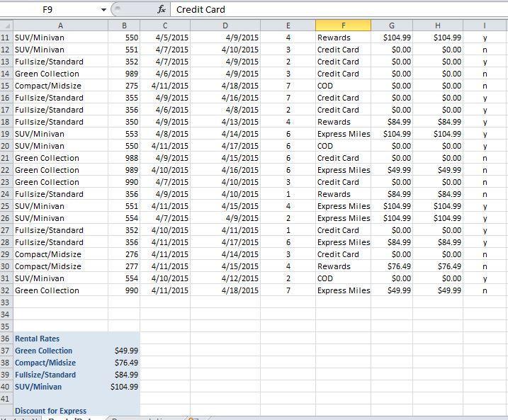Image resolution: width=508 pixels, height=420 pixels.
Task: Select column D header
Action: click(225, 25)
